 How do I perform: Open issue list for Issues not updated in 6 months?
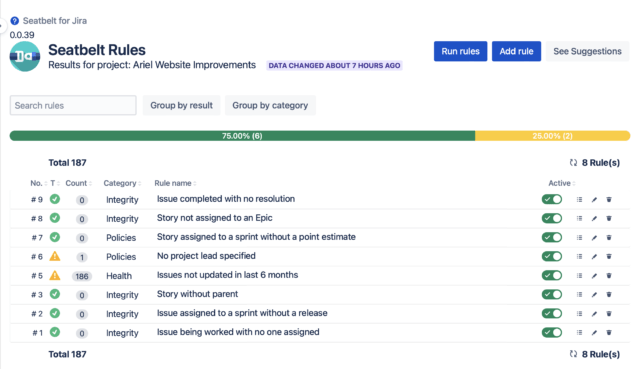click(x=579, y=276)
